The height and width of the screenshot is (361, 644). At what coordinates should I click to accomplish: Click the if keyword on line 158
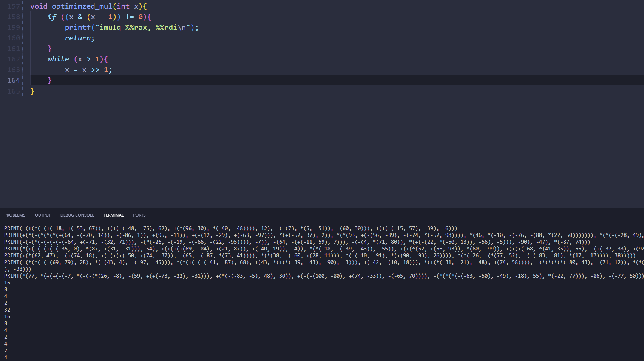click(52, 17)
